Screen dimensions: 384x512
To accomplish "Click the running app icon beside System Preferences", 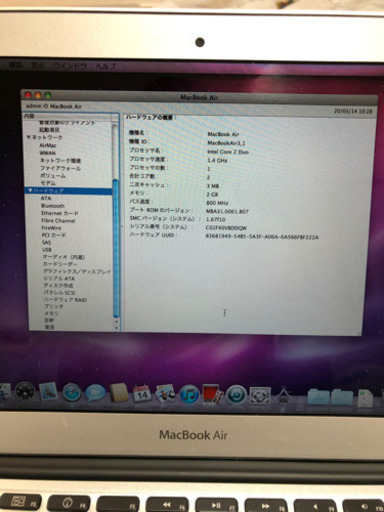I will [x=283, y=396].
